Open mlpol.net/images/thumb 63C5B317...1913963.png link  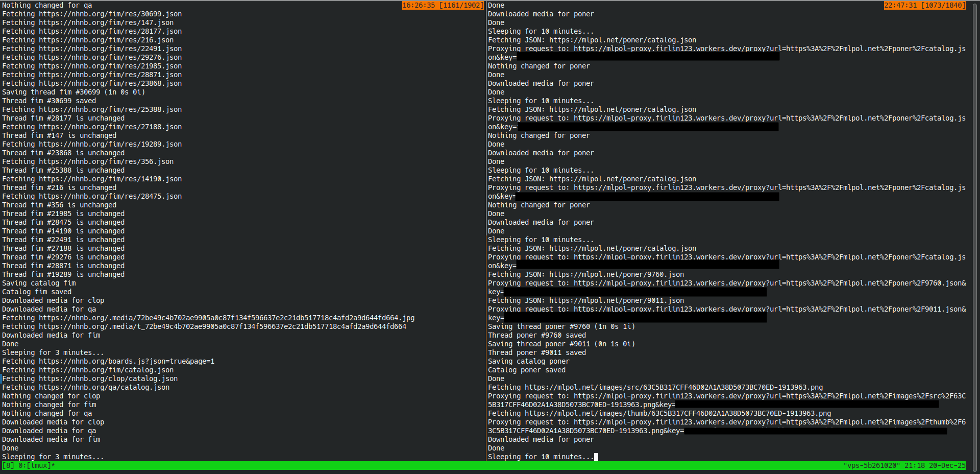coord(678,413)
